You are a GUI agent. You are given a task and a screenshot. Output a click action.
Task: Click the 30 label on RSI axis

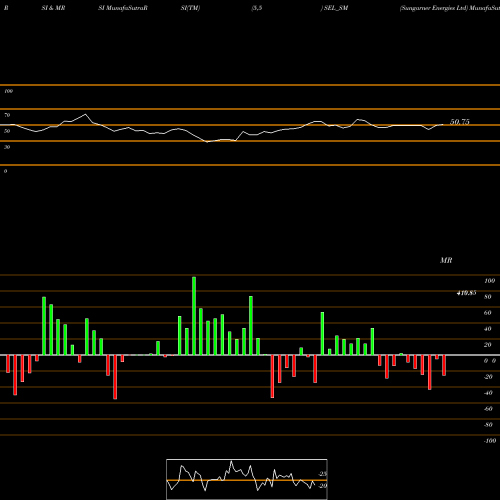tap(7, 147)
